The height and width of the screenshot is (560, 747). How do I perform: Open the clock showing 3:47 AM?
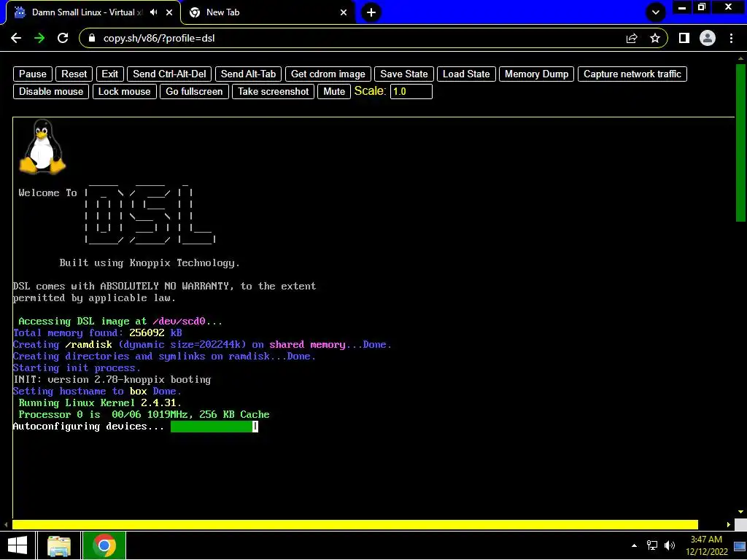point(706,545)
